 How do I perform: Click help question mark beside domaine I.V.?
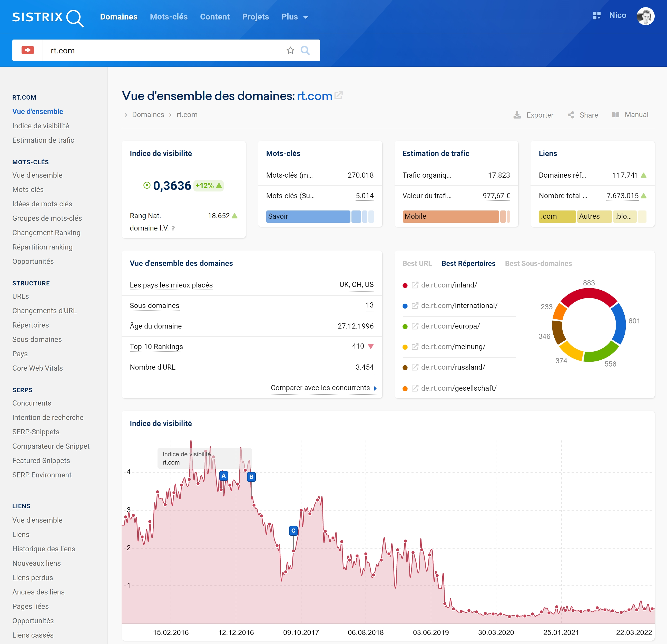point(173,228)
